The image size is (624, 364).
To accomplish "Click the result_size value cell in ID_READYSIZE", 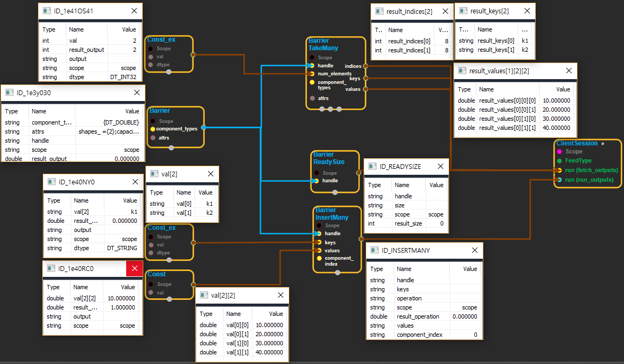I will [436, 223].
